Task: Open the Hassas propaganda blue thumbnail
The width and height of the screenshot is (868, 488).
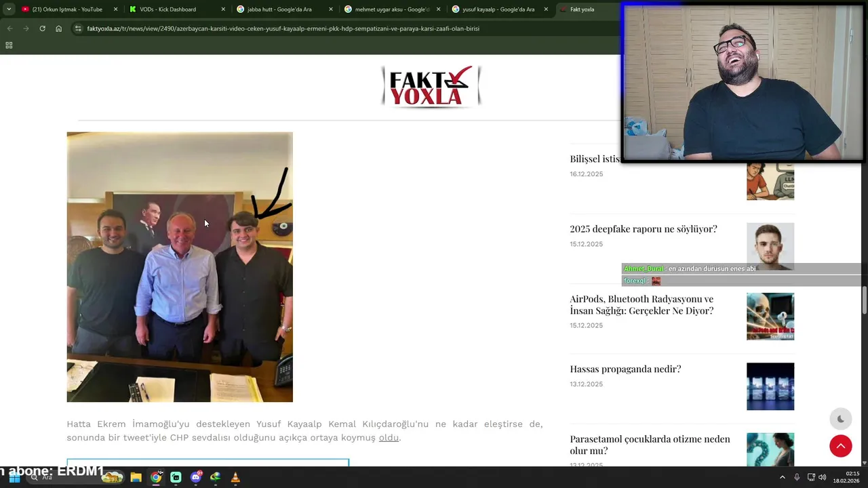Action: click(770, 386)
